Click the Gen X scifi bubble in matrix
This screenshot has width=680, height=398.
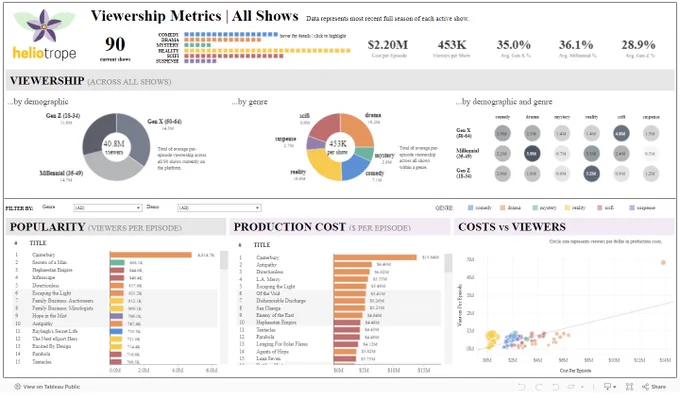pyautogui.click(x=621, y=133)
